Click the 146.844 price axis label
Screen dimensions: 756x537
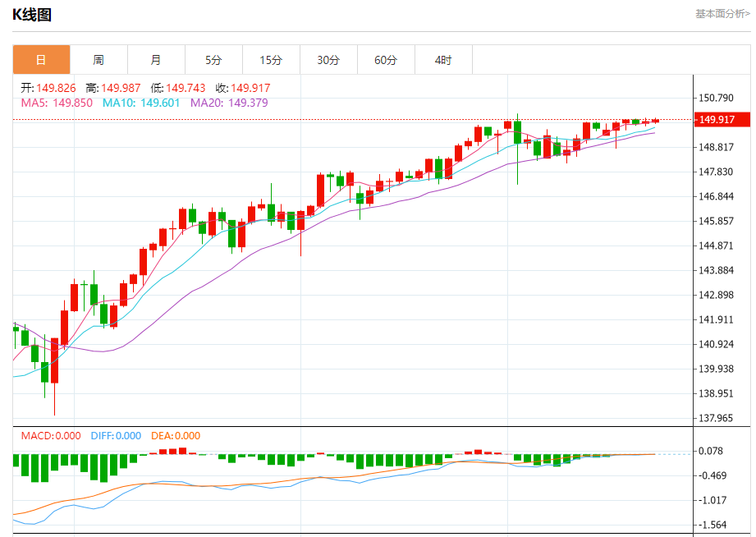(x=716, y=196)
